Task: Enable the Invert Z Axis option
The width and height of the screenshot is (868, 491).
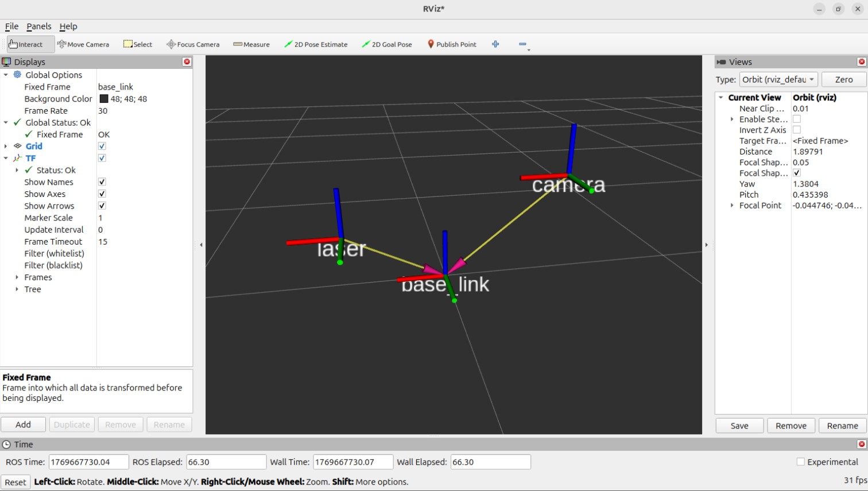Action: pos(797,130)
